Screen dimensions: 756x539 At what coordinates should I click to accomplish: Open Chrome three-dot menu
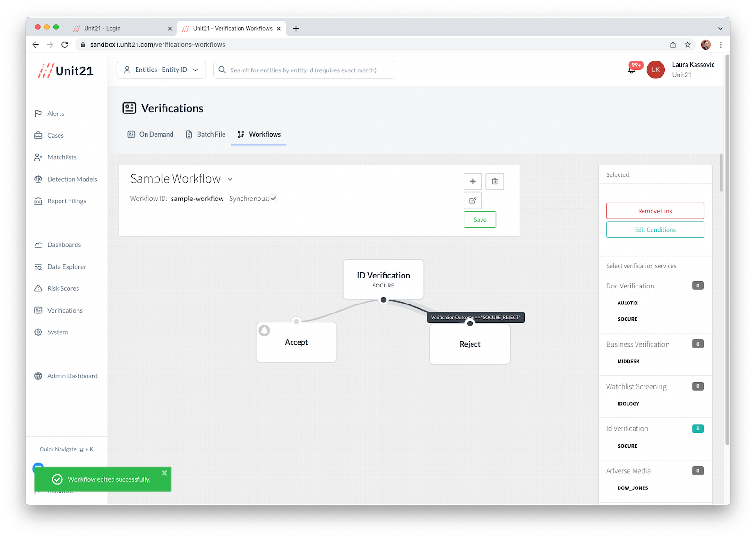pos(721,44)
